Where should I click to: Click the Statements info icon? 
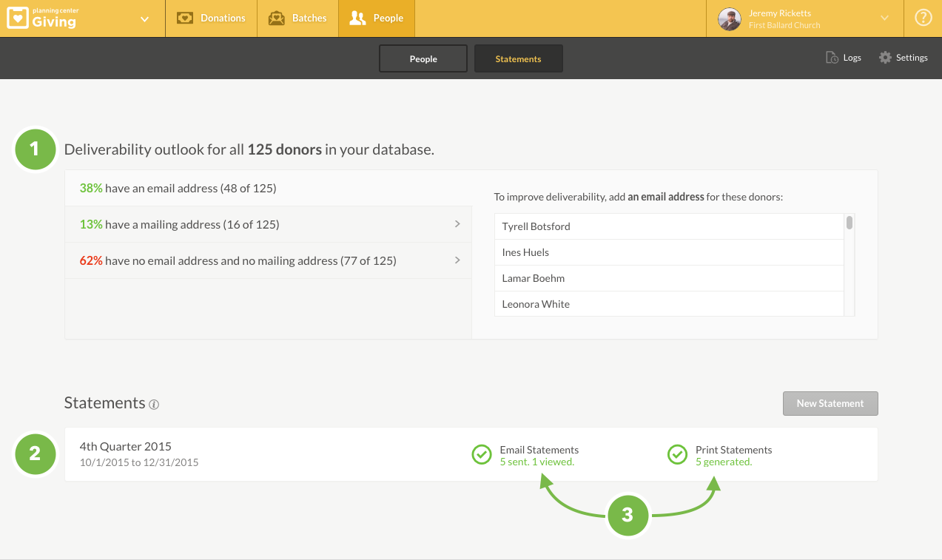click(x=154, y=405)
